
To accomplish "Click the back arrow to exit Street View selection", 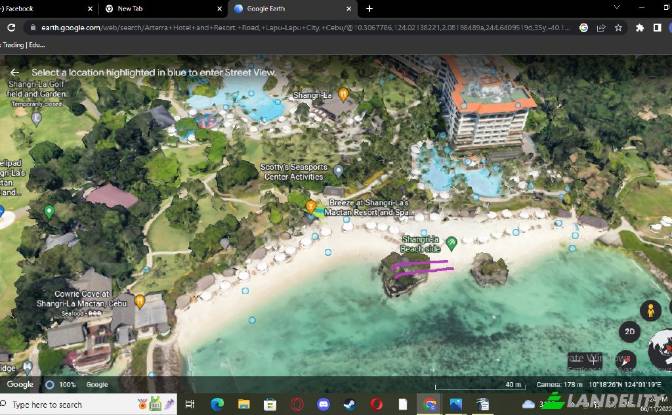I will click(15, 73).
